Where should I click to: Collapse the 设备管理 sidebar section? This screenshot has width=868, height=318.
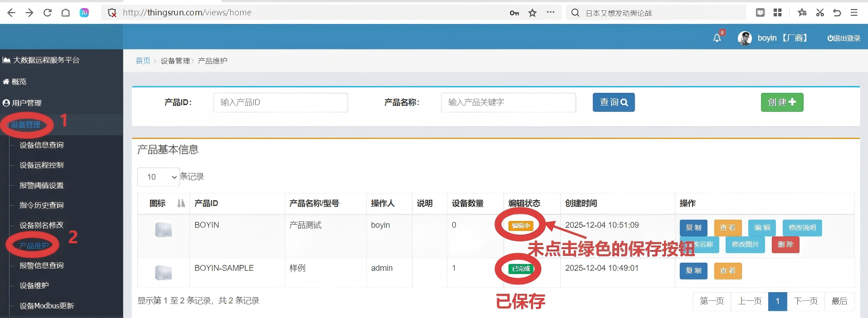(26, 125)
